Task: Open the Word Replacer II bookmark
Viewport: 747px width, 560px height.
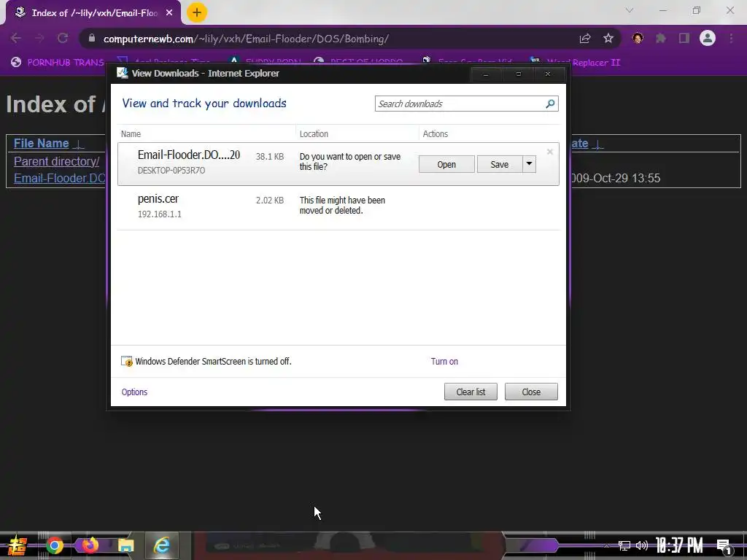Action: (x=575, y=63)
